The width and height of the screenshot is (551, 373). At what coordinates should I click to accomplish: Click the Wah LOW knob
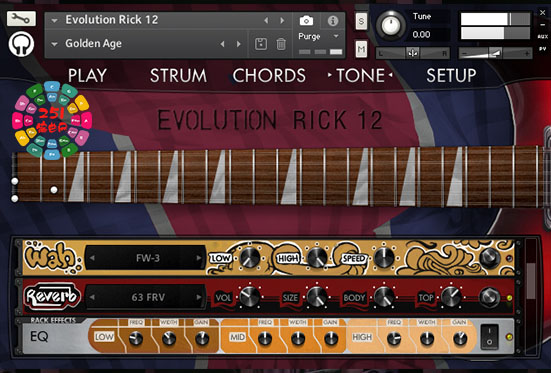pyautogui.click(x=249, y=257)
